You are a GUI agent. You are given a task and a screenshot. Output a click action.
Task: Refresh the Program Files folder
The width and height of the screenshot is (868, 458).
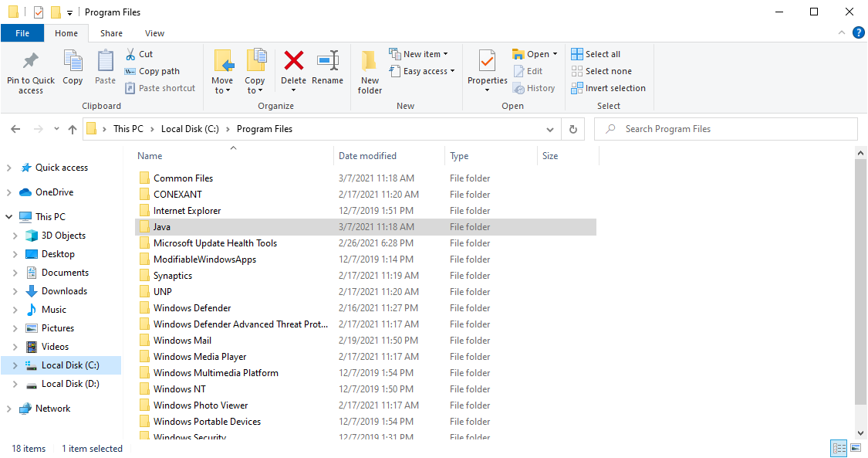(572, 128)
